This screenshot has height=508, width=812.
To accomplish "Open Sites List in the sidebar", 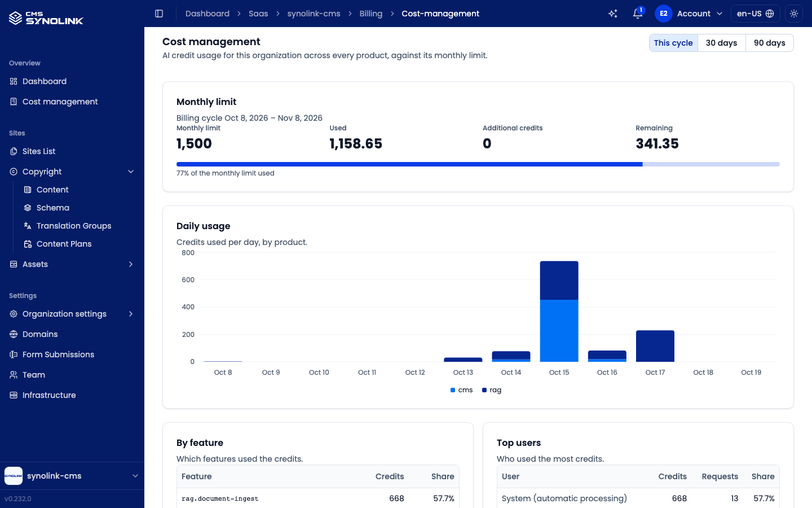I will click(72, 151).
